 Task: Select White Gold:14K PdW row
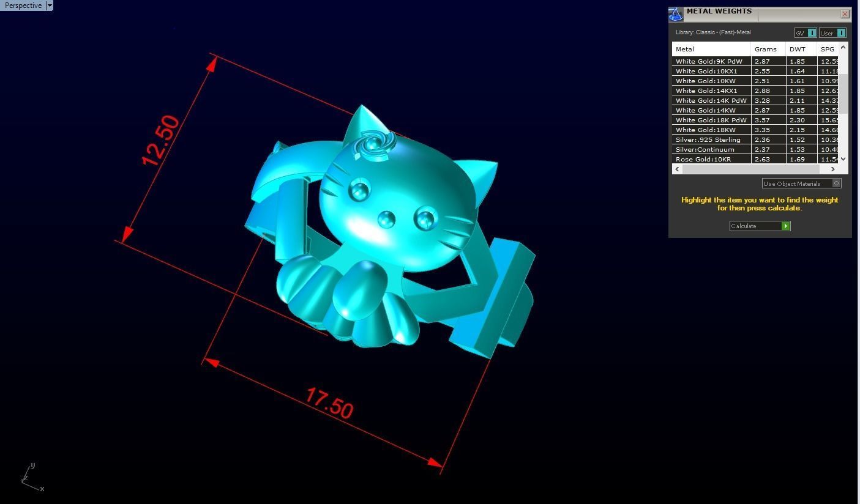pyautogui.click(x=755, y=100)
